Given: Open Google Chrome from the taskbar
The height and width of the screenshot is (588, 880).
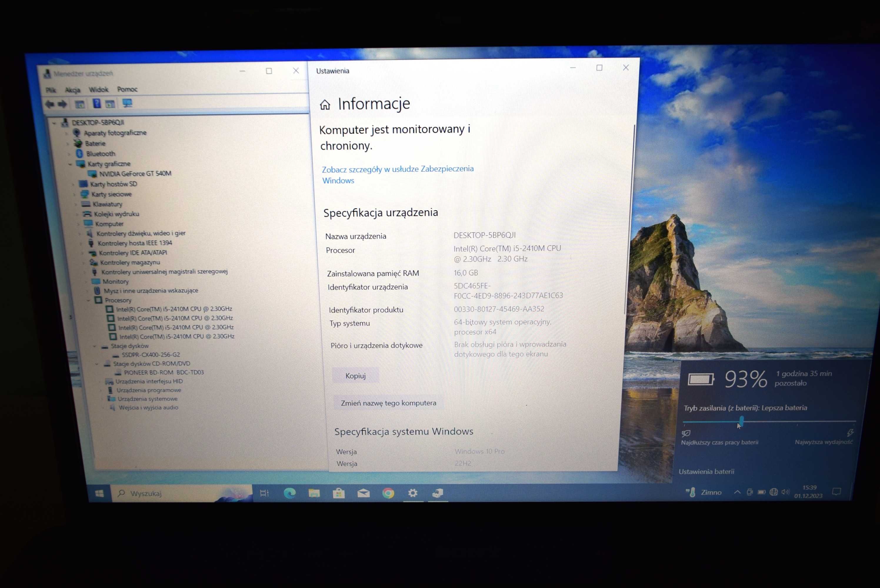Looking at the screenshot, I should click(x=388, y=493).
